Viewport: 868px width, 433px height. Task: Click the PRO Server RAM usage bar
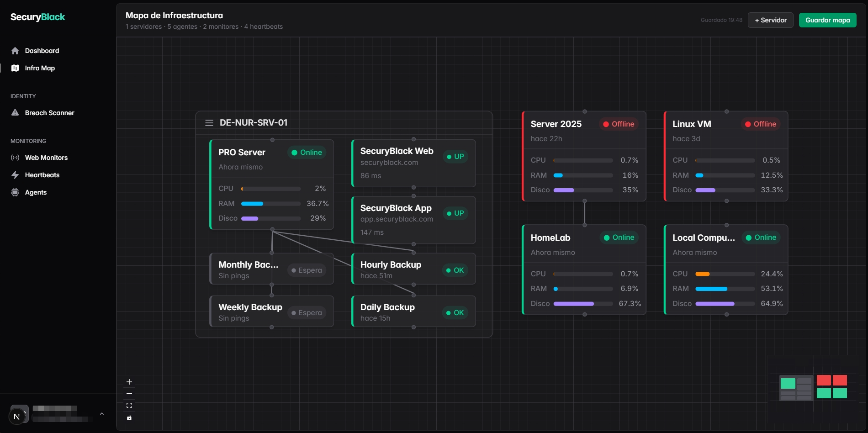tap(271, 204)
